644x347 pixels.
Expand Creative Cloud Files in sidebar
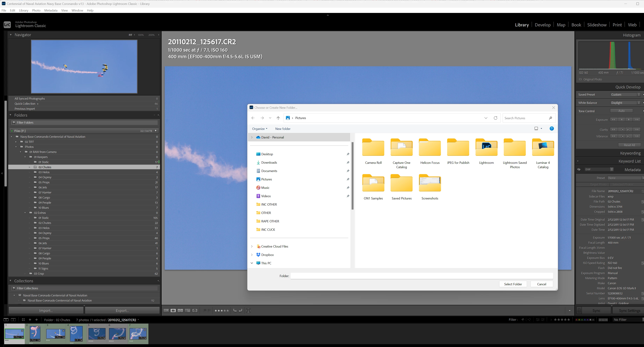click(252, 246)
